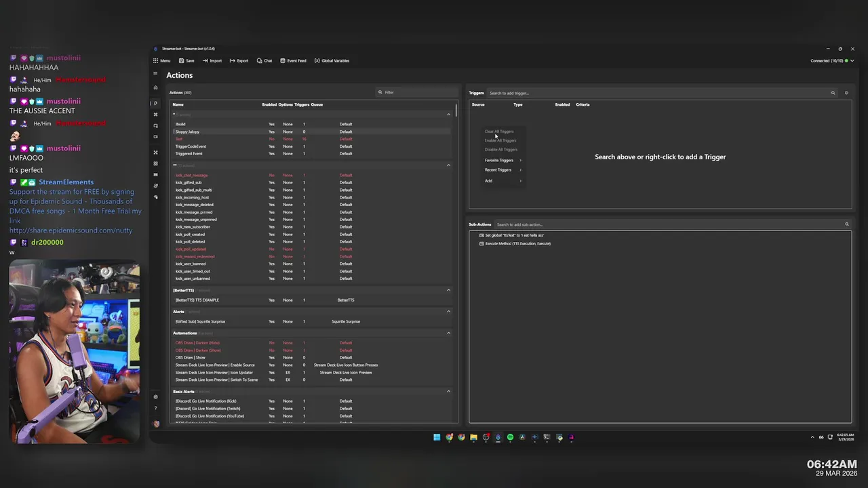Click the Criteria column header in Triggers
868x488 pixels.
tap(583, 104)
